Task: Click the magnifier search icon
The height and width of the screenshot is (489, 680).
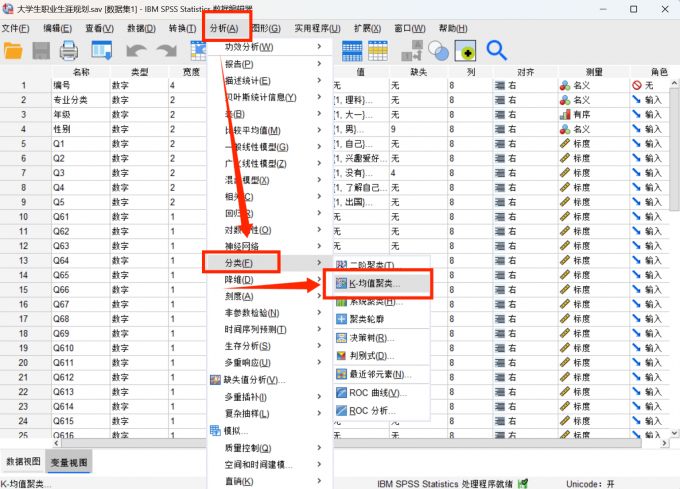Action: (497, 50)
